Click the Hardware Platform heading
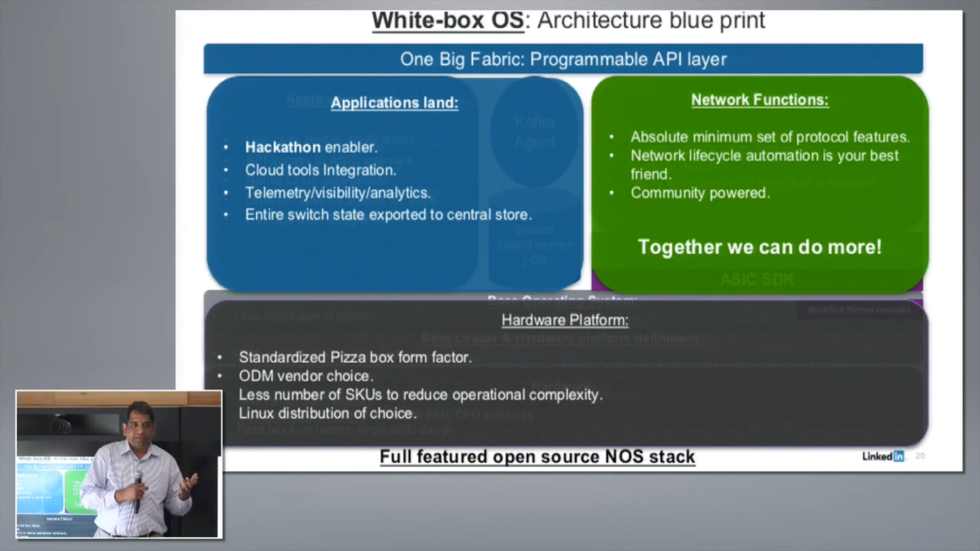The width and height of the screenshot is (980, 551). click(565, 320)
